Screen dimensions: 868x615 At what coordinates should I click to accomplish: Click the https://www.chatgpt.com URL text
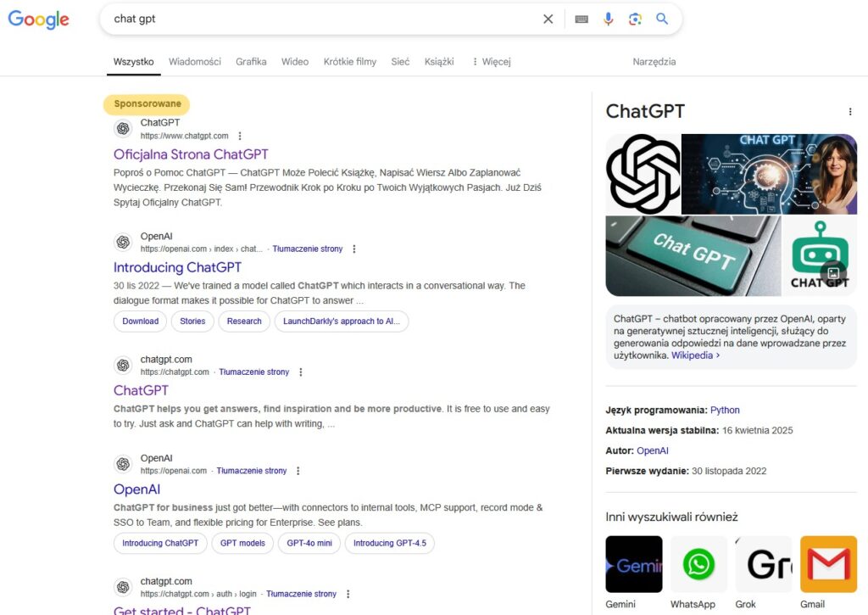(184, 136)
